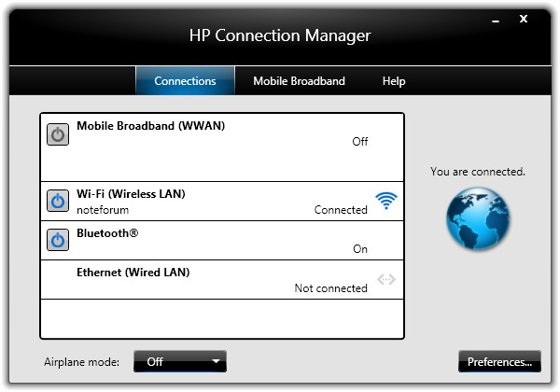This screenshot has width=560, height=392.
Task: Select the Bluetooth® label
Action: pos(107,233)
